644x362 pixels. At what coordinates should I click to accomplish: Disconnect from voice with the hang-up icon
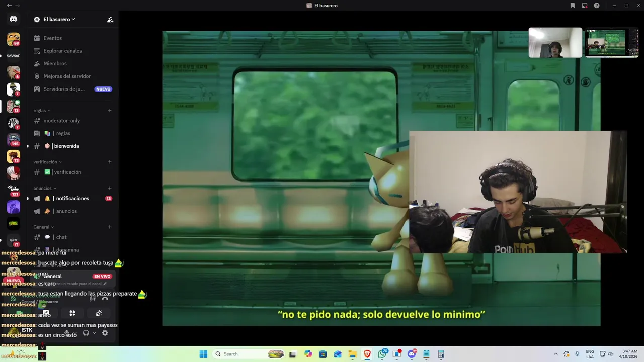(105, 298)
